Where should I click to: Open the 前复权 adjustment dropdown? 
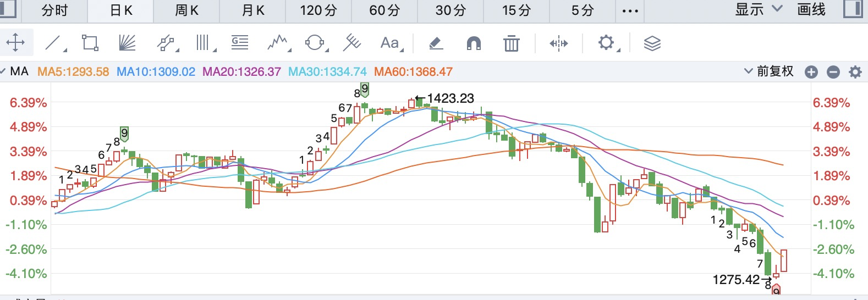tap(769, 71)
